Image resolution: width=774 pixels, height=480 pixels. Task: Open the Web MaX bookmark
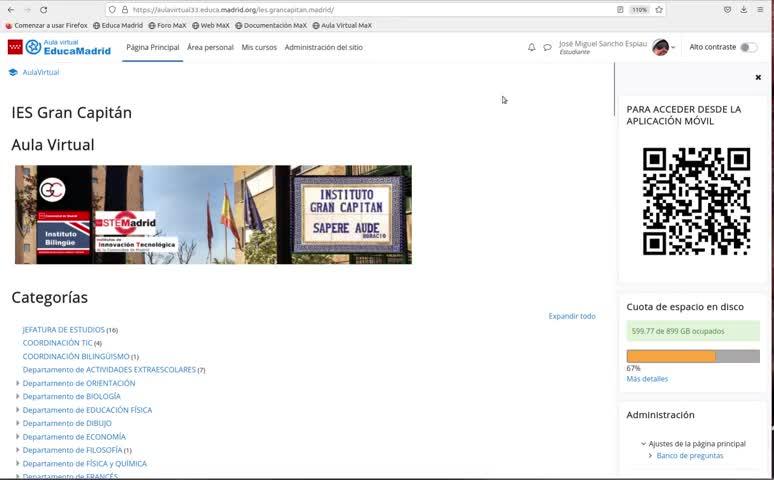(x=211, y=25)
